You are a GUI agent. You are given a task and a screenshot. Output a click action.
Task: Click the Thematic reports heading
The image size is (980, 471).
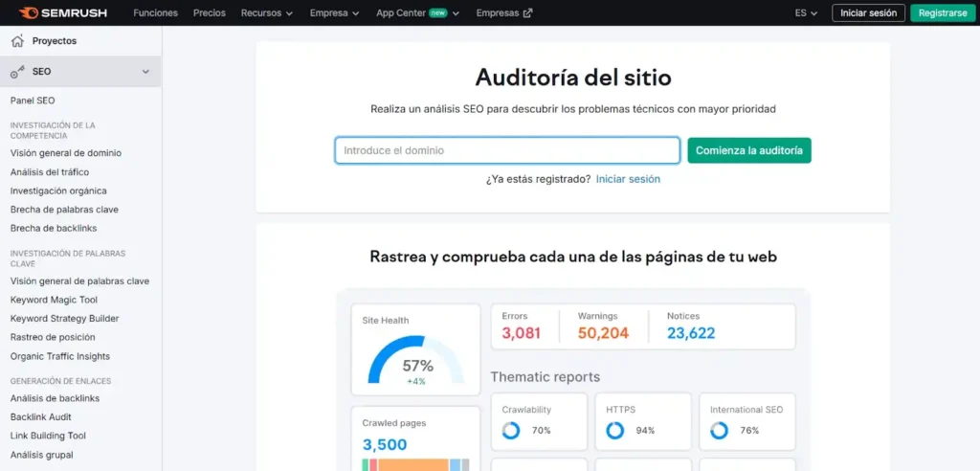[x=545, y=377]
